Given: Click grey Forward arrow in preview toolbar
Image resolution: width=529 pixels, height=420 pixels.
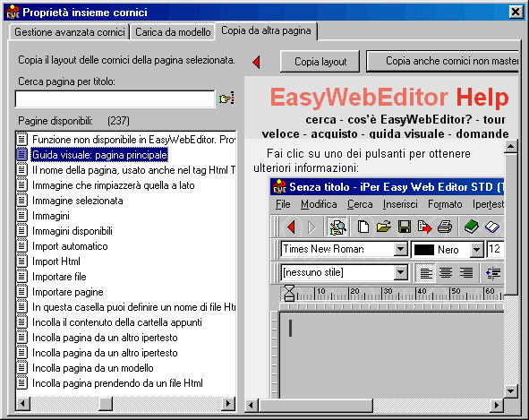Looking at the screenshot, I should (311, 227).
